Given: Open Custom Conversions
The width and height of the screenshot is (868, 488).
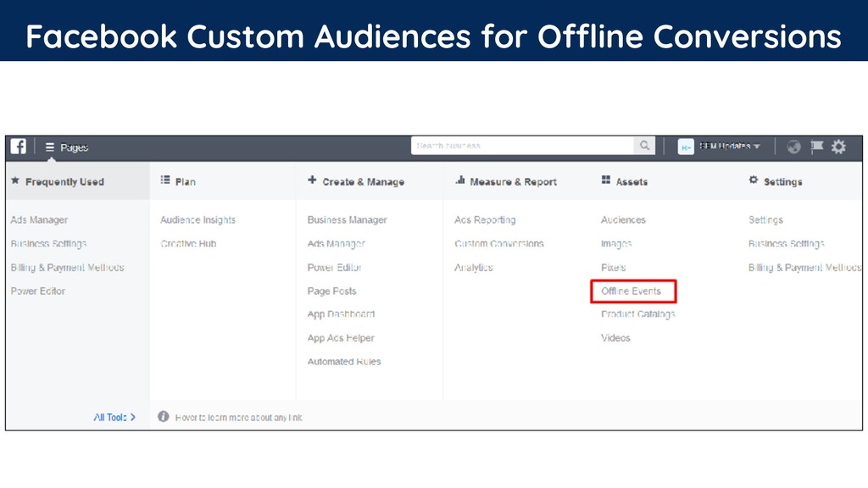Looking at the screenshot, I should (x=499, y=243).
